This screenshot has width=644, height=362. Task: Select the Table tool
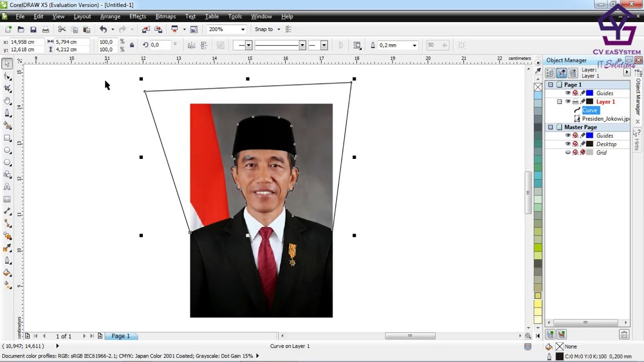coord(7,199)
